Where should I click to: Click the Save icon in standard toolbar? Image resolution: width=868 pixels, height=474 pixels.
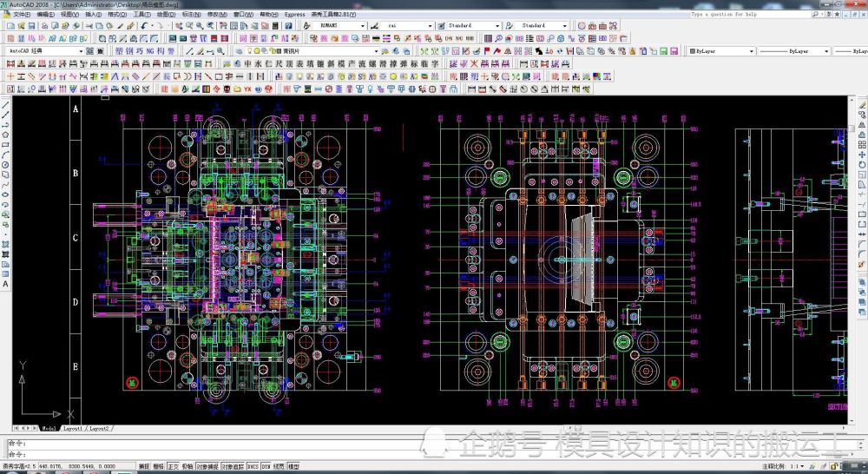tap(31, 26)
